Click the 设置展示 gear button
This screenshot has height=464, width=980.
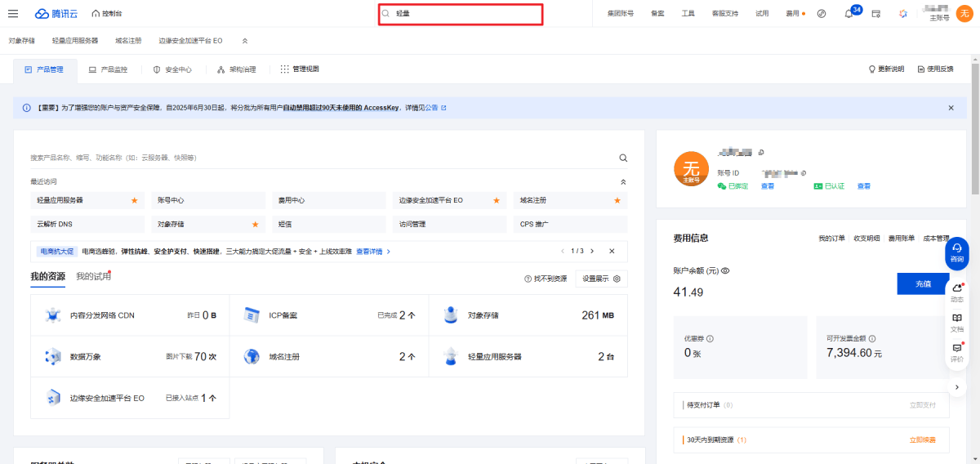point(601,279)
